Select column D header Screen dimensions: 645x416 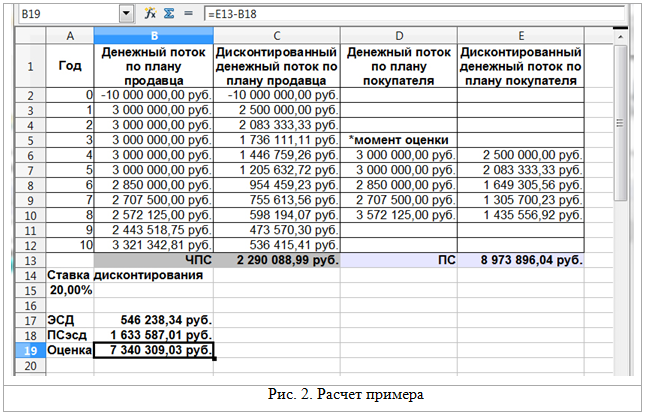399,36
